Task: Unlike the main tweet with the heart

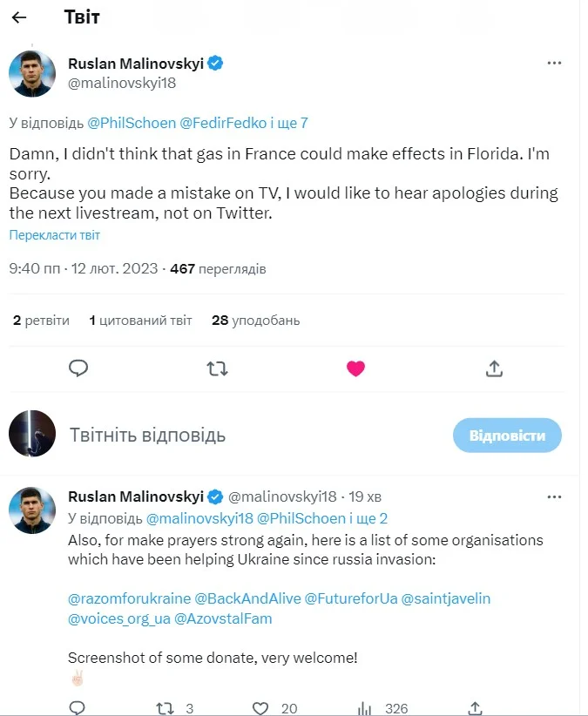Action: (x=355, y=368)
